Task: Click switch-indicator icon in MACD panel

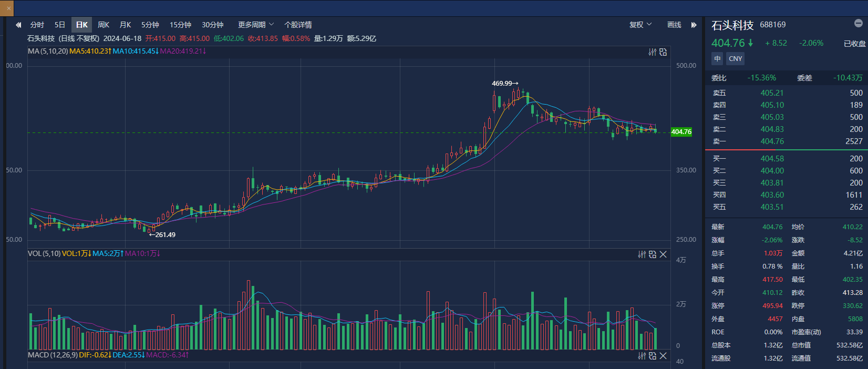Action: click(653, 356)
